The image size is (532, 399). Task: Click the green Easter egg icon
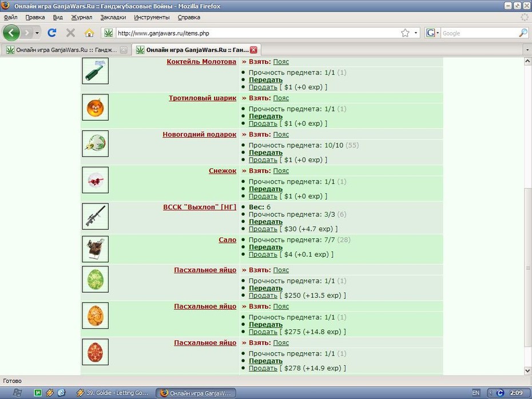coord(96,279)
